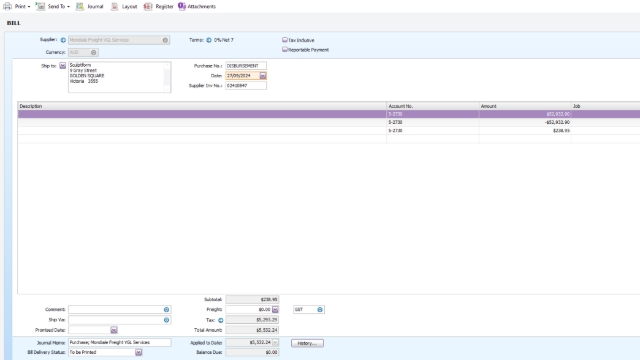Click the Supplier zoom arrow icon
The width and height of the screenshot is (640, 360).
pyautogui.click(x=63, y=40)
